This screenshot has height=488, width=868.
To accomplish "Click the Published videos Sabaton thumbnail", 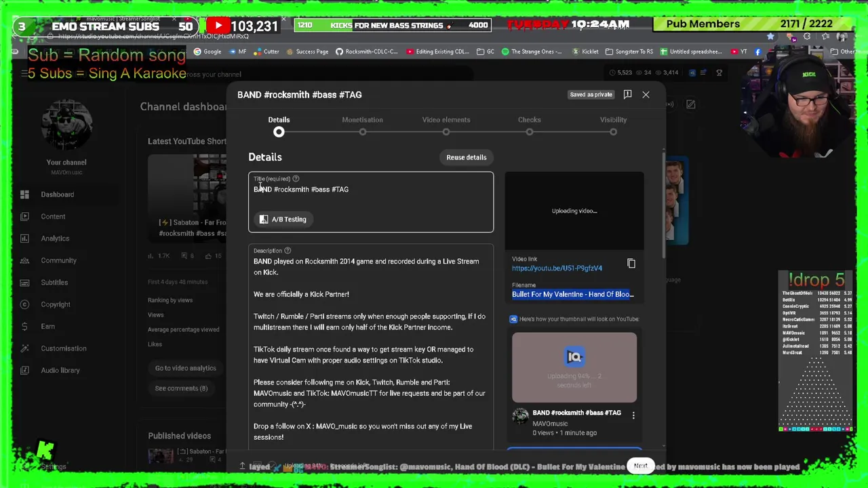I will point(161,455).
